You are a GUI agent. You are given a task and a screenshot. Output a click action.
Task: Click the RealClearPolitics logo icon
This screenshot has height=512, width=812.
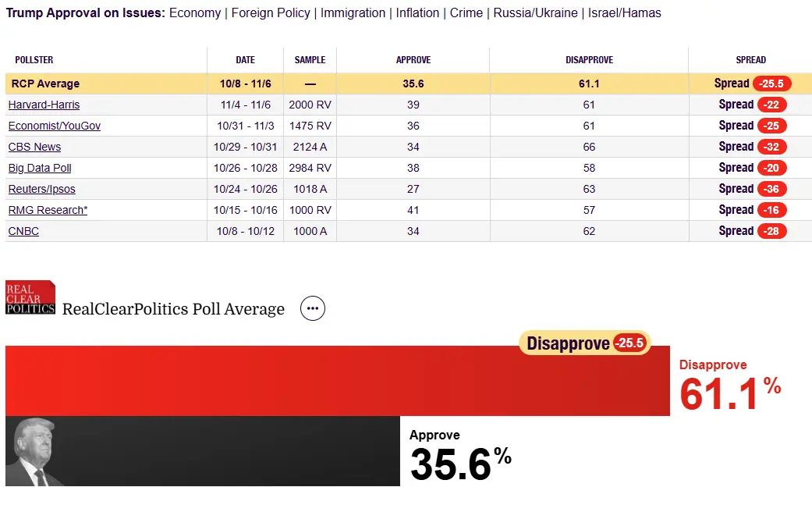tap(30, 297)
